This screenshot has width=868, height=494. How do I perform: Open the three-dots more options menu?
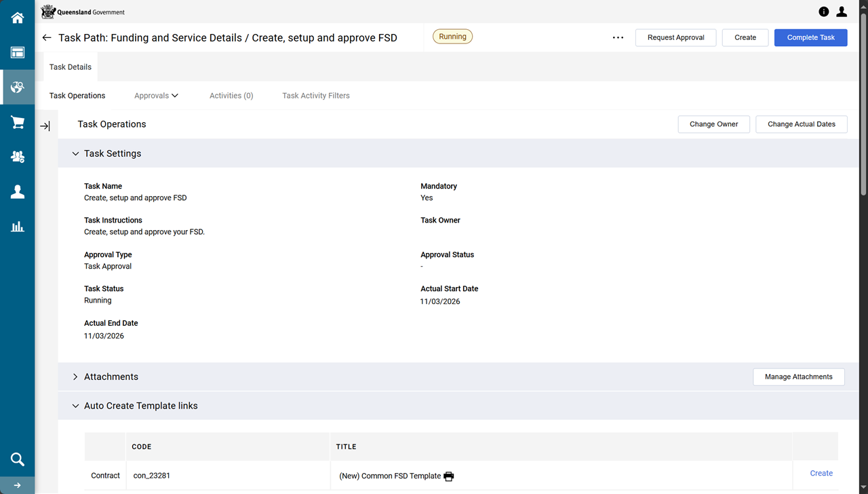pos(618,38)
